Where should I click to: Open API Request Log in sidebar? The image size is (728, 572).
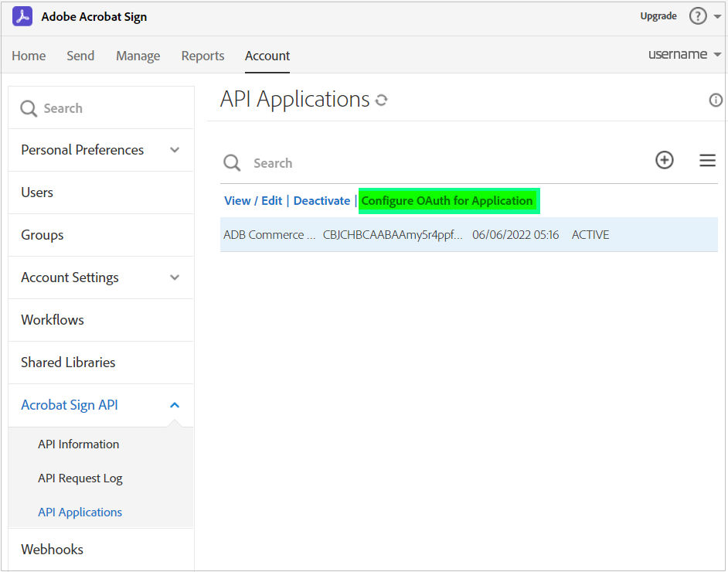point(80,478)
